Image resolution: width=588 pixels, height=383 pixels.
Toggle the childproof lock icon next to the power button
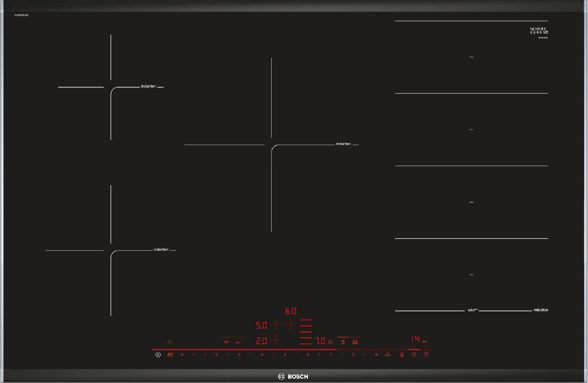(x=170, y=354)
